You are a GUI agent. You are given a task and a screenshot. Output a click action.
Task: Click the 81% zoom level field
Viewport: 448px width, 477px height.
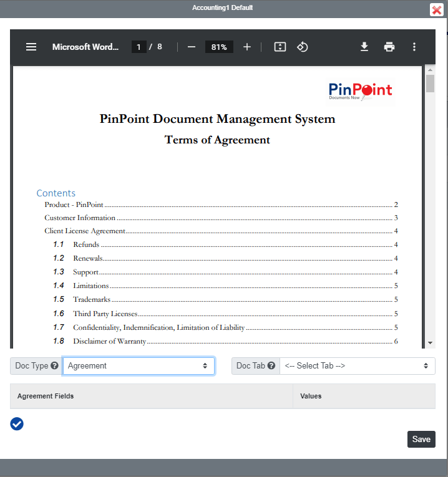coord(219,47)
